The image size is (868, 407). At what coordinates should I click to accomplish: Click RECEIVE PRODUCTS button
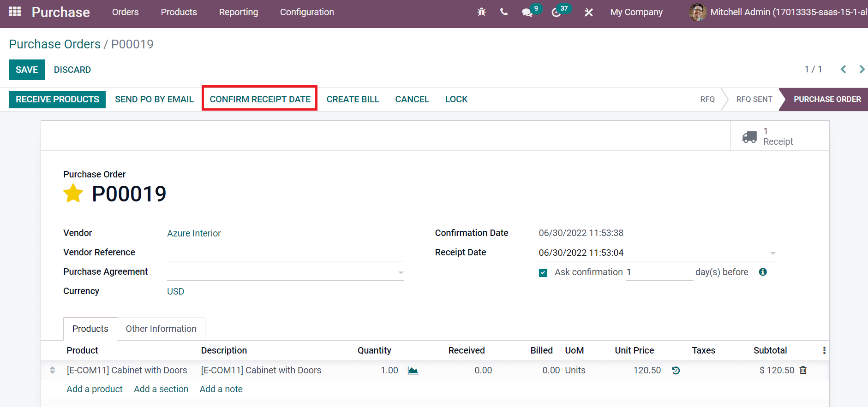[57, 99]
